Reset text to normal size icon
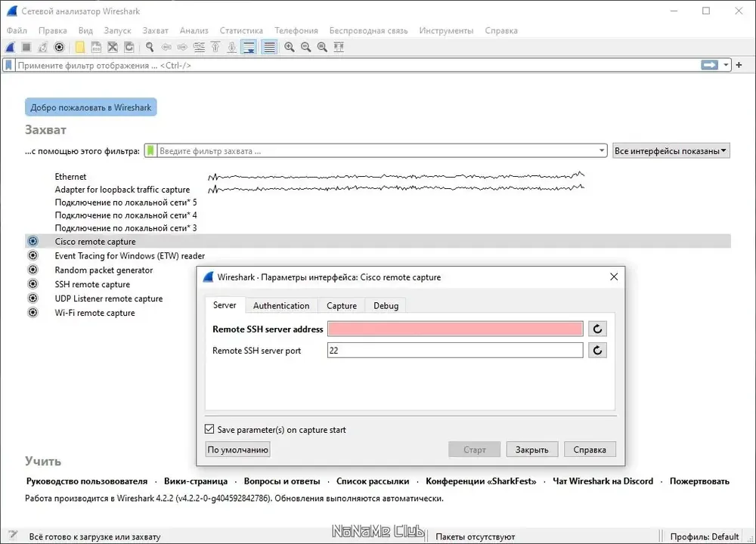 (x=322, y=47)
